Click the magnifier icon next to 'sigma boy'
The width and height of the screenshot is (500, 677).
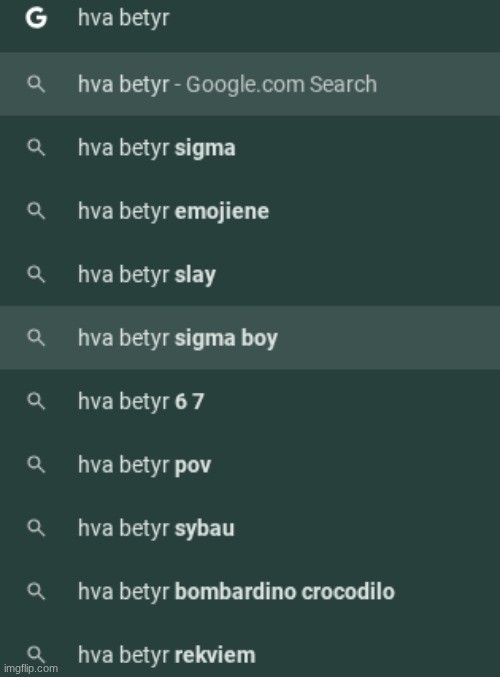36,337
